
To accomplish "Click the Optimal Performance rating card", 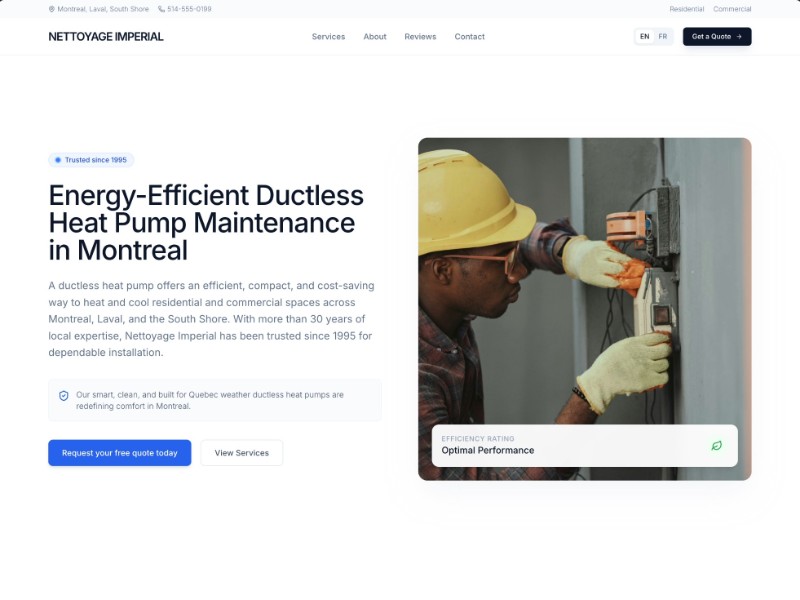I will 585,445.
